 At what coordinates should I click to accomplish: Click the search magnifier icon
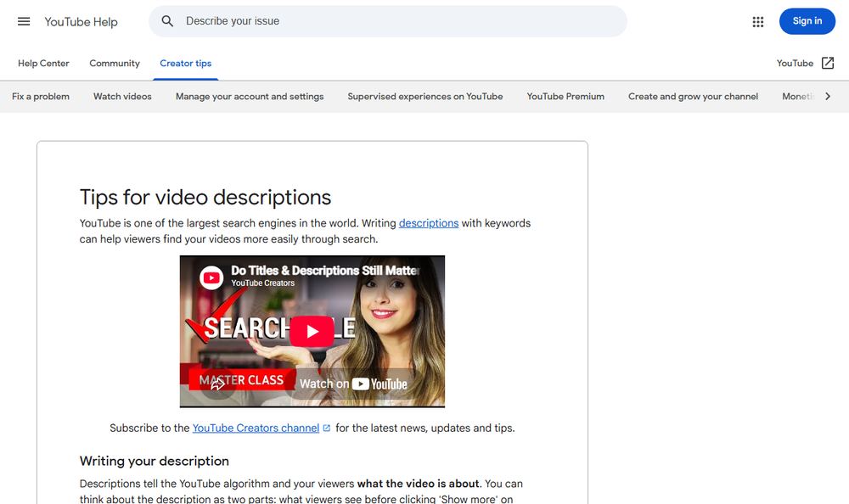click(x=167, y=21)
